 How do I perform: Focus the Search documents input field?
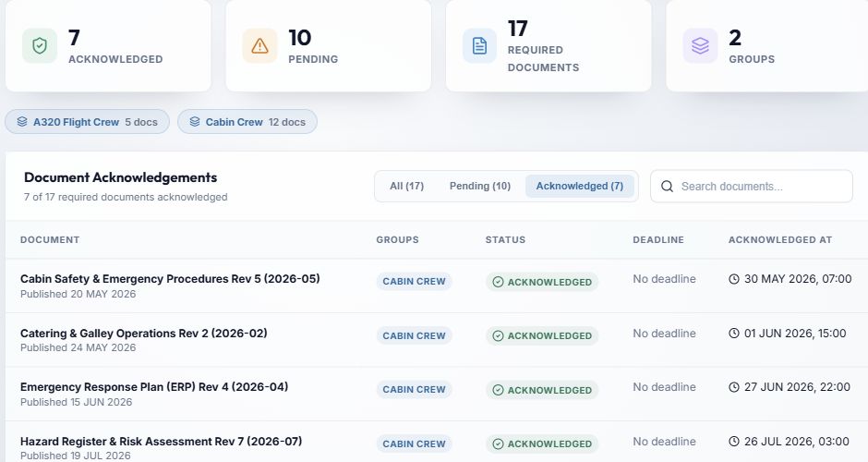pos(752,186)
